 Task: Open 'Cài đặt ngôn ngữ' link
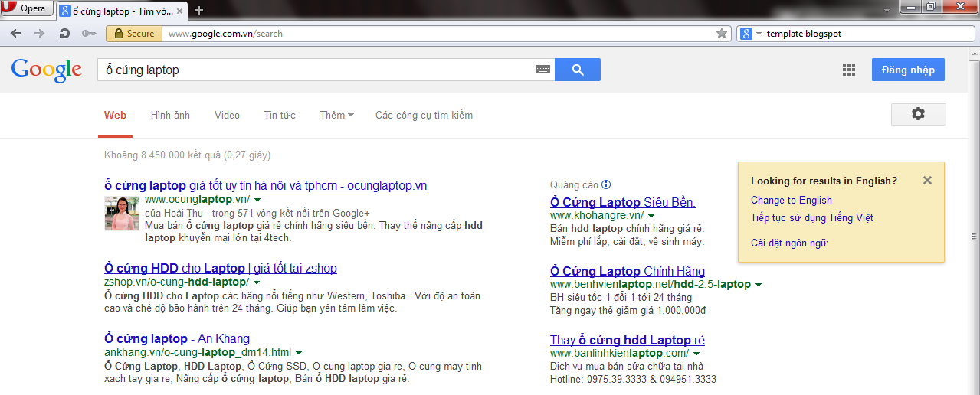789,243
